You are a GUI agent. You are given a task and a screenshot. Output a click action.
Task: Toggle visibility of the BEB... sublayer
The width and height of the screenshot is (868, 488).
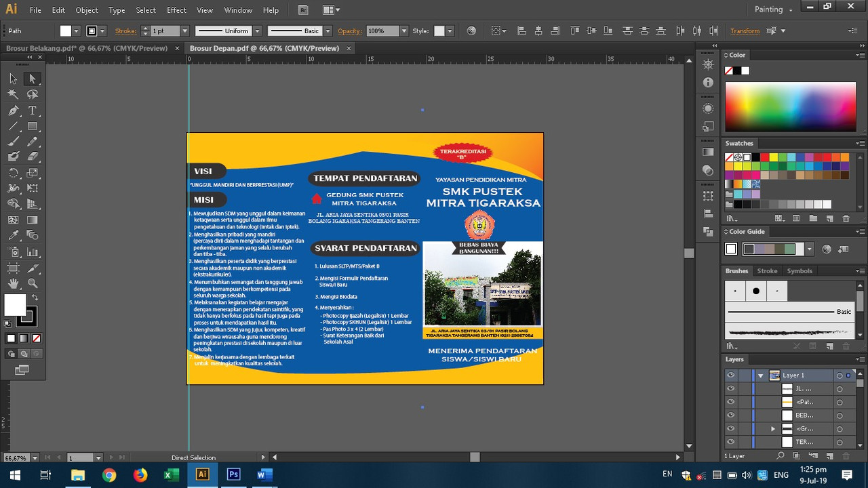click(731, 415)
